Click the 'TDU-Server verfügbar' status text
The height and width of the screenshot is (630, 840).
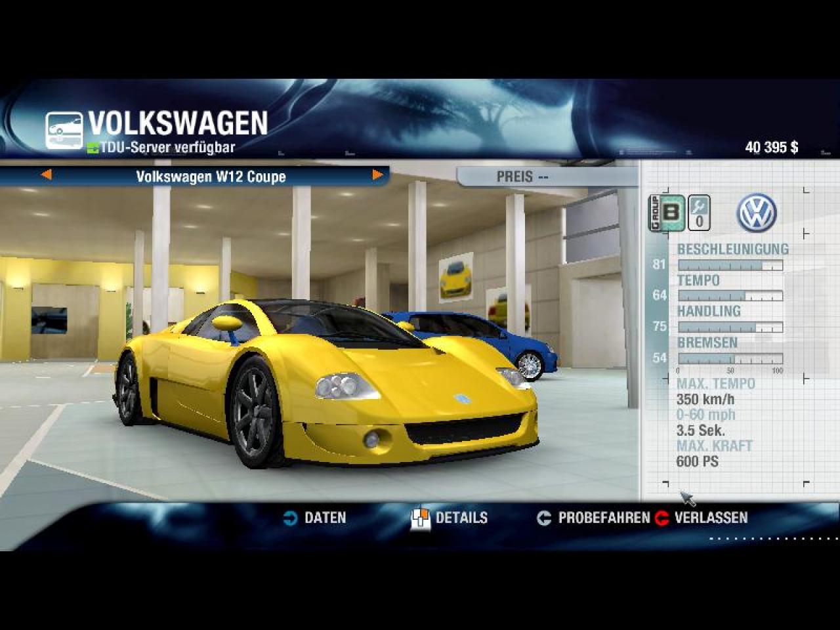[167, 148]
